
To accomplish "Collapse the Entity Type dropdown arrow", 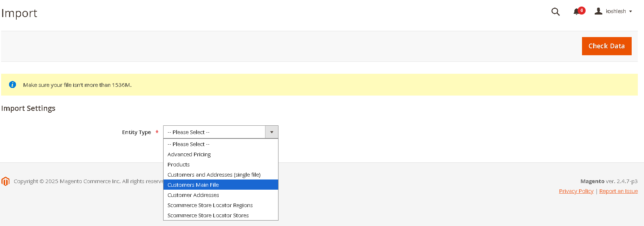I will (x=272, y=132).
